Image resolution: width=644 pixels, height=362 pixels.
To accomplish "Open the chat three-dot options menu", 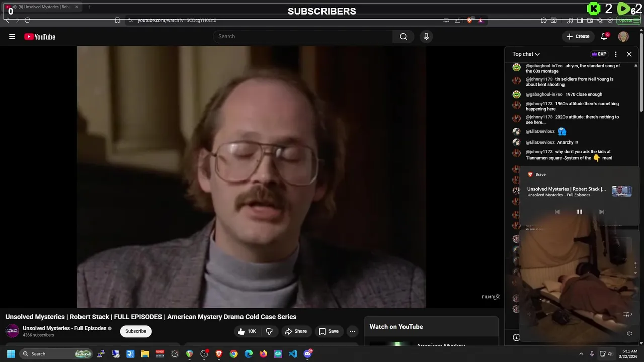I will tap(616, 54).
